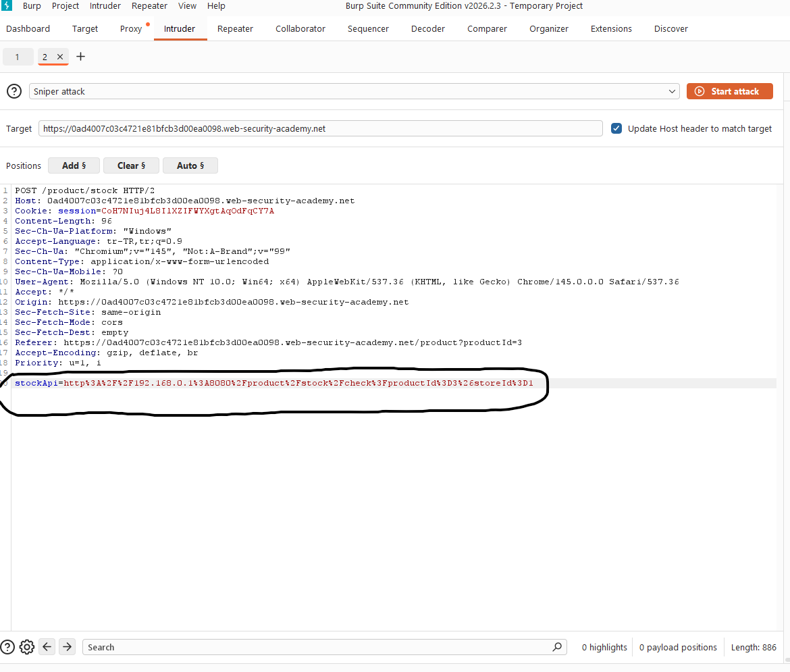Close Intruder tab 2
Image resolution: width=790 pixels, height=672 pixels.
point(60,57)
